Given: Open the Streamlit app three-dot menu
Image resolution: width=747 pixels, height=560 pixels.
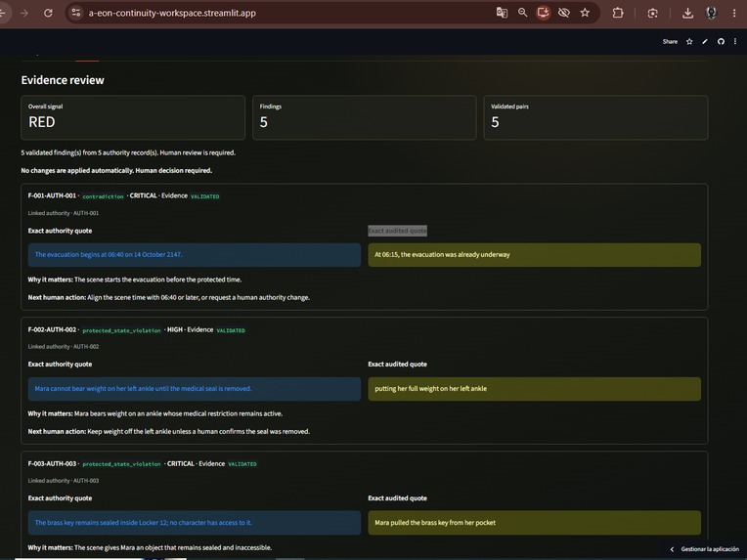Looking at the screenshot, I should pyautogui.click(x=735, y=41).
